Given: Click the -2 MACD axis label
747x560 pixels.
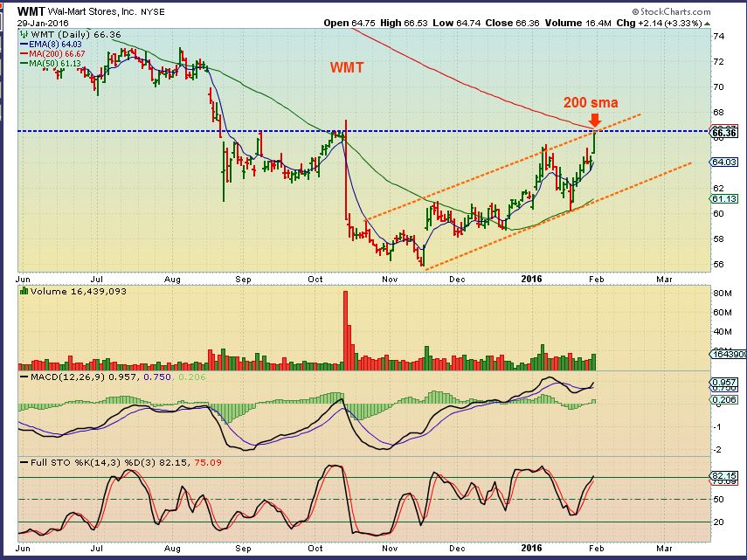Looking at the screenshot, I should click(x=717, y=450).
